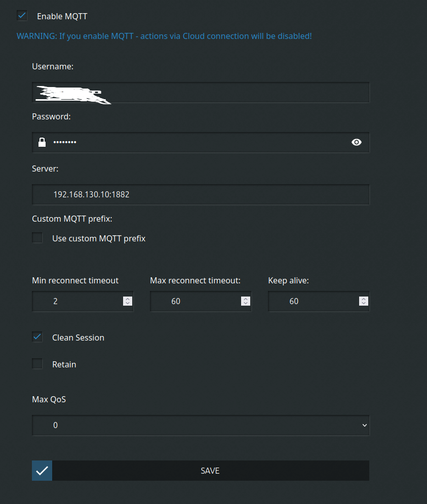The image size is (427, 504).
Task: Decrease Max reconnect timeout with down arrow
Action: coord(246,304)
